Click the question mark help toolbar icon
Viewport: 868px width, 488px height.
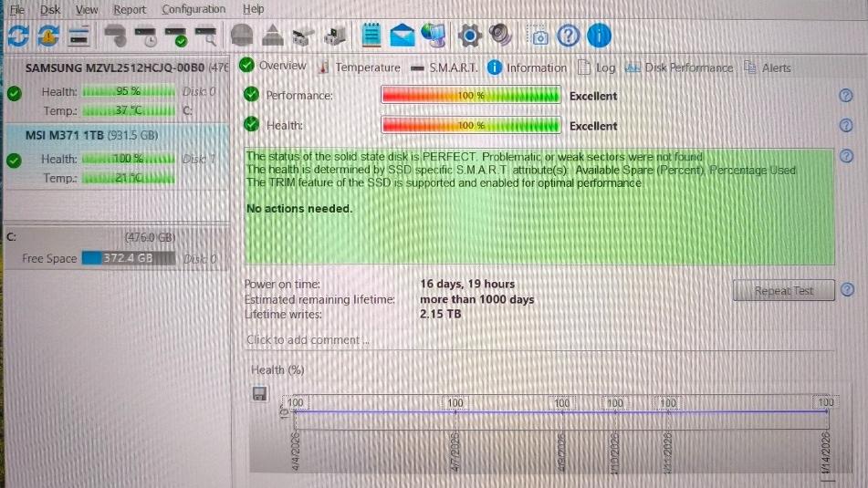(568, 36)
